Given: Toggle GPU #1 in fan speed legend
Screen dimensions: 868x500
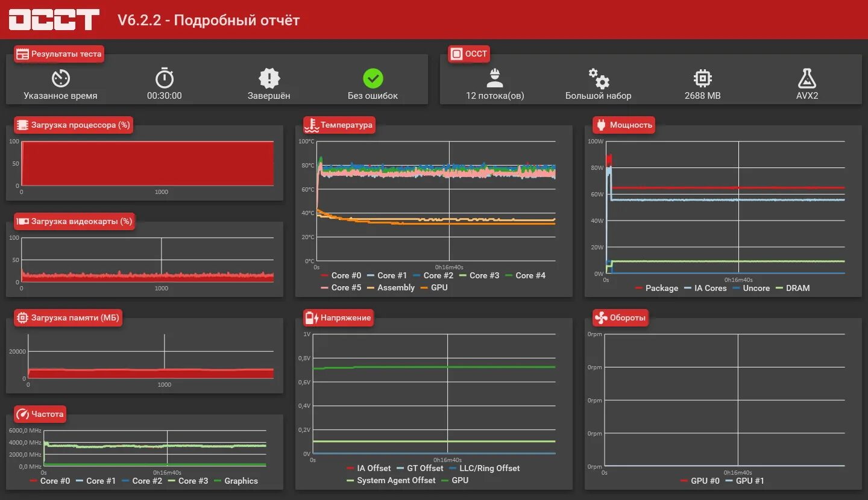Looking at the screenshot, I should click(744, 481).
